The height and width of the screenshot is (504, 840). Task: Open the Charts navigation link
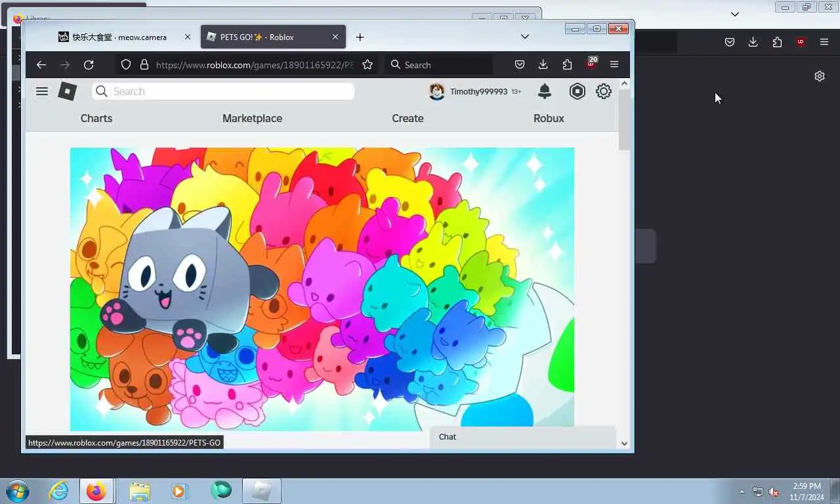point(96,118)
